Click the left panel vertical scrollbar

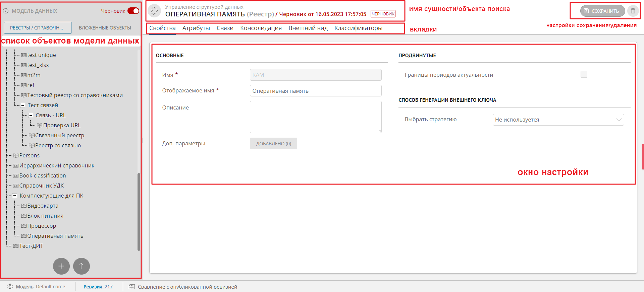tap(139, 211)
